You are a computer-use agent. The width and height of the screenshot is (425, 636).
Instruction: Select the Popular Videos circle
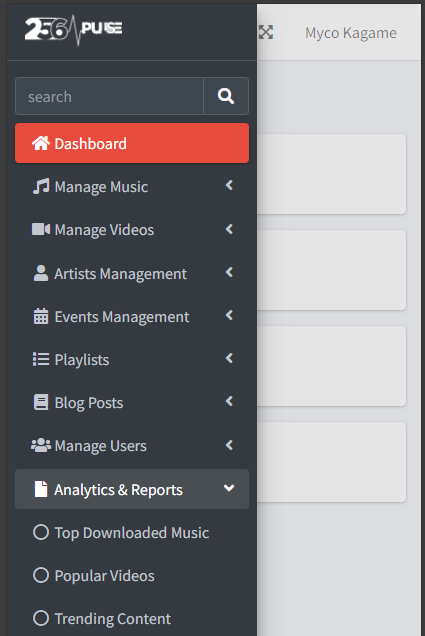tap(41, 575)
